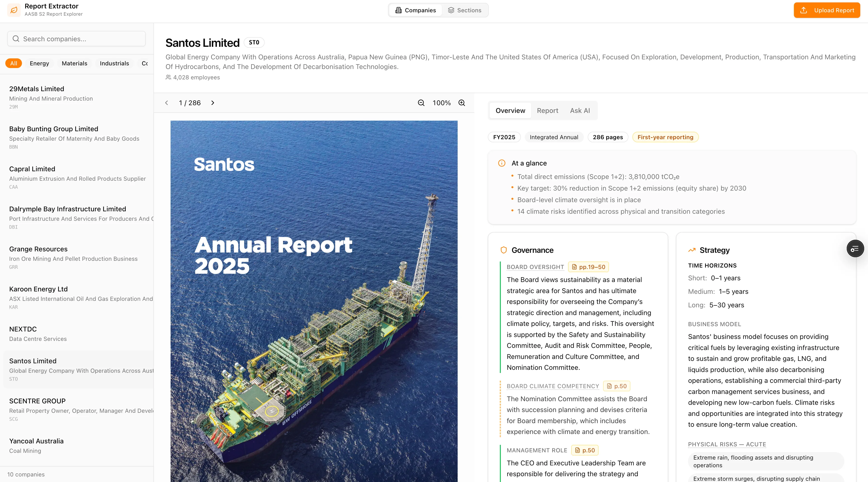Open 29Metals Limited in the company list
The width and height of the screenshot is (868, 482).
coord(78,97)
